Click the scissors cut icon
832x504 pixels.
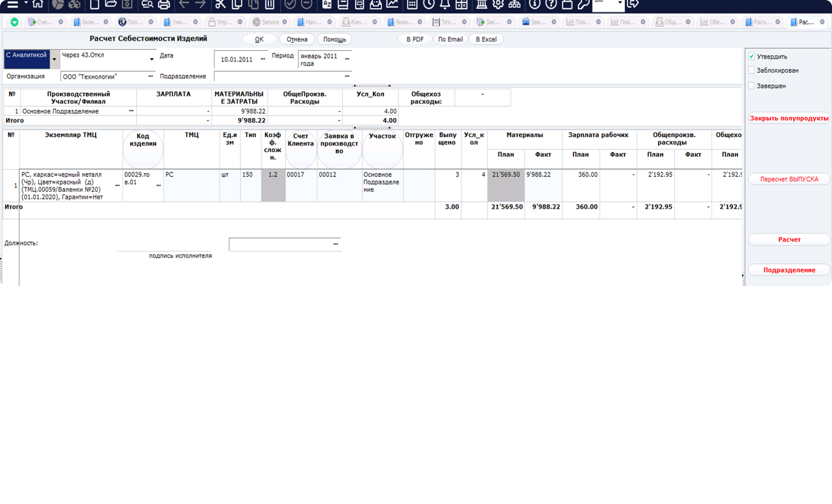(220, 5)
